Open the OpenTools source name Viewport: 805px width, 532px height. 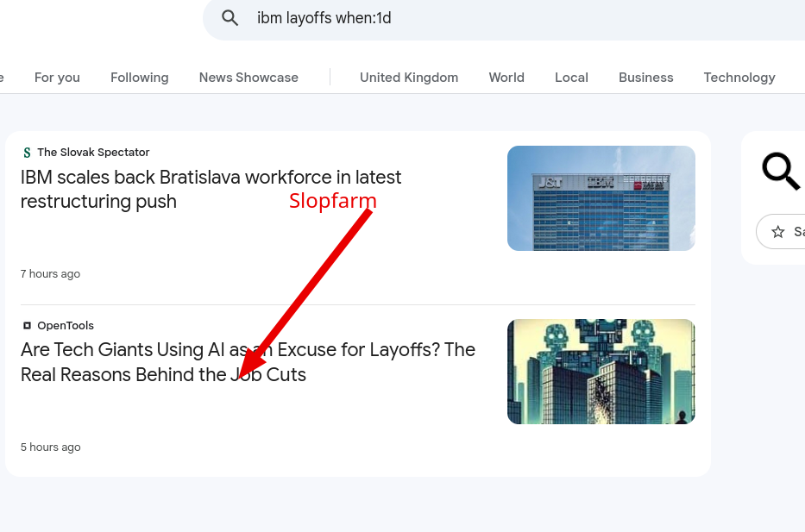pos(66,326)
